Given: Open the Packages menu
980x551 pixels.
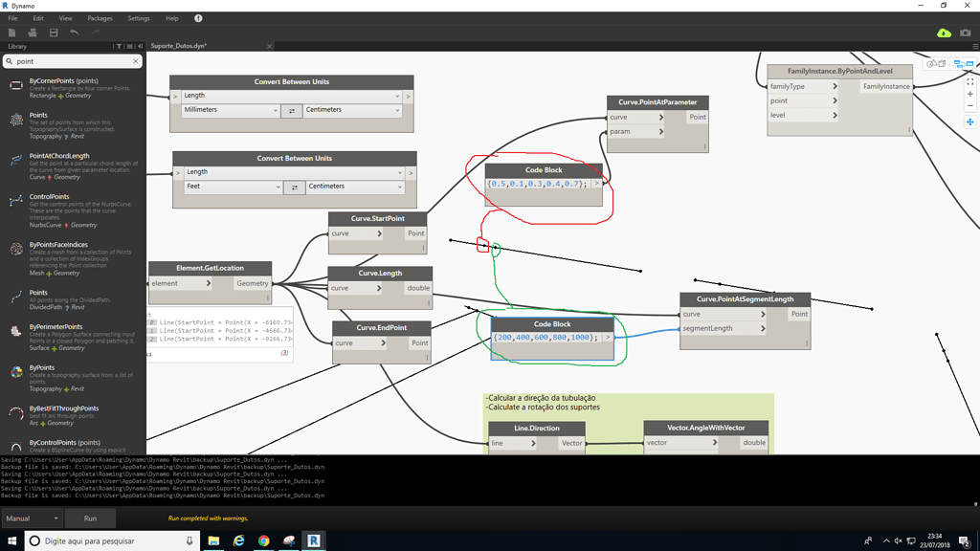Looking at the screenshot, I should tap(100, 16).
